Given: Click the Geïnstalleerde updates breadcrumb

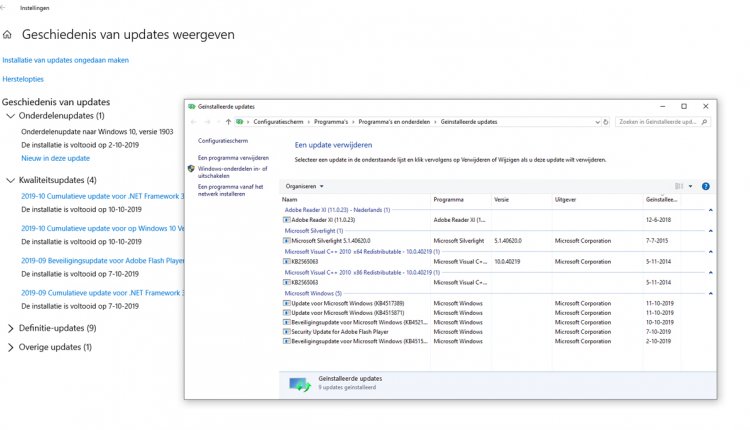Looking at the screenshot, I should click(x=469, y=122).
